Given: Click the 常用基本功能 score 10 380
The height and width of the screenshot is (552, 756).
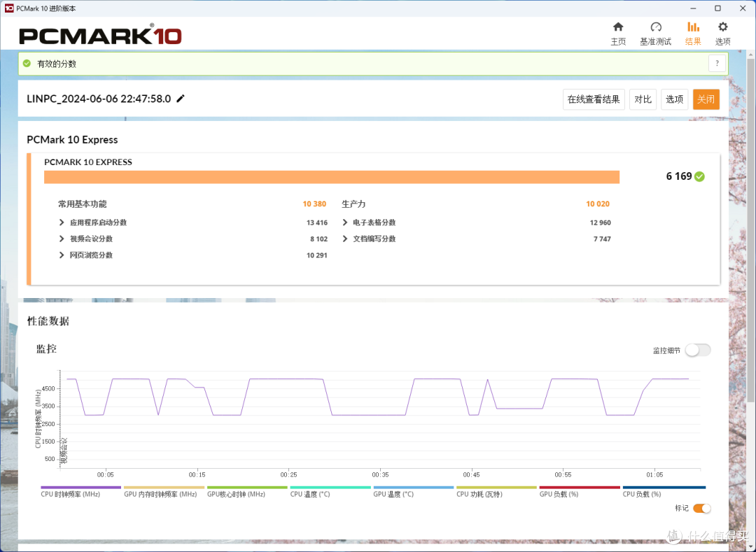Looking at the screenshot, I should tap(314, 204).
